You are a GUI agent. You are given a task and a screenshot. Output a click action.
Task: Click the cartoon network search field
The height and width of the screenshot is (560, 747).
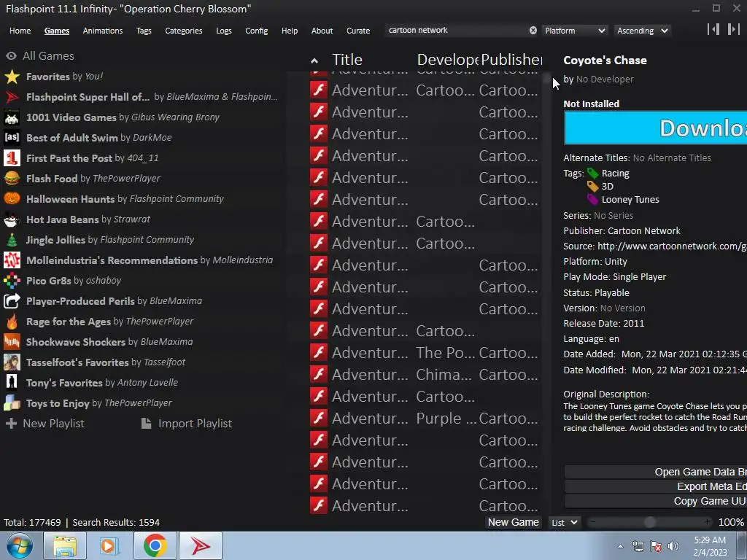457,31
